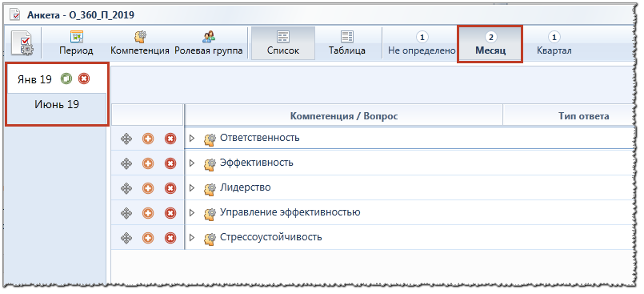The height and width of the screenshot is (294, 644).
Task: Select the Управление эффективностью competency
Action: (x=290, y=212)
